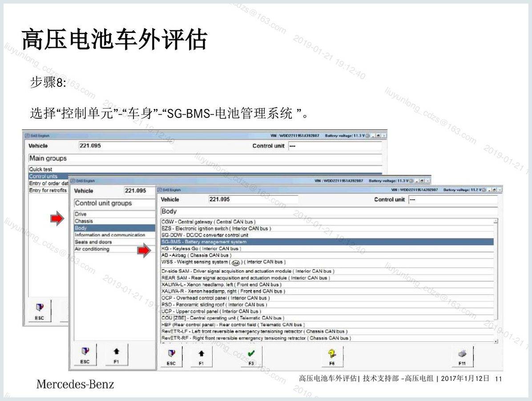The image size is (532, 401).
Task: Select KG - Keyless Go row
Action: (327, 248)
